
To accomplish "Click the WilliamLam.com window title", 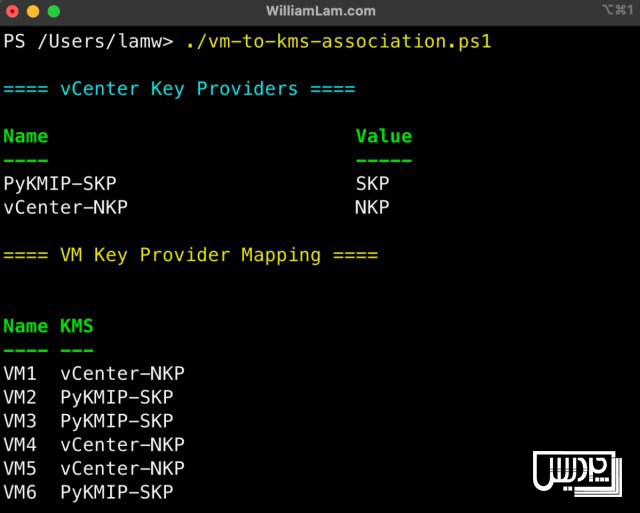I will tap(320, 11).
